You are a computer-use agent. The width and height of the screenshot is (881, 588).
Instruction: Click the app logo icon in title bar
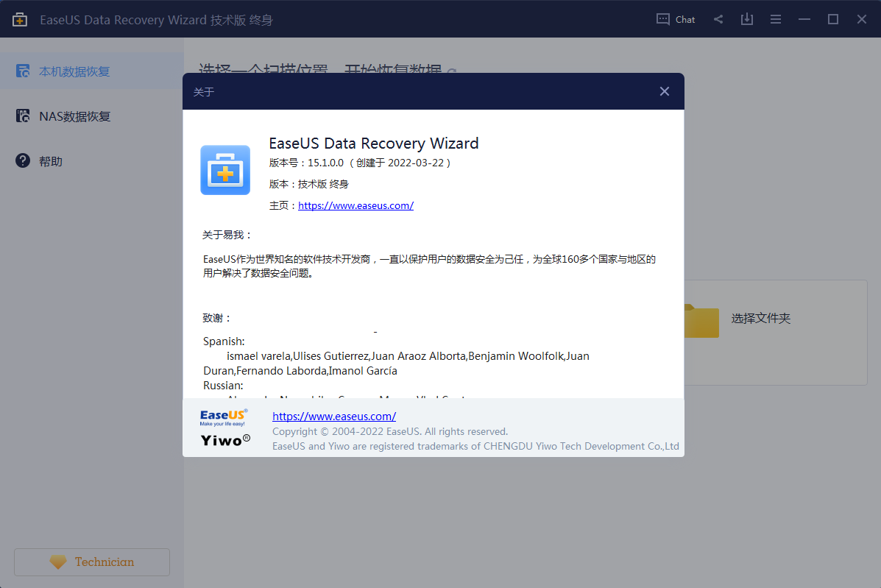point(20,20)
